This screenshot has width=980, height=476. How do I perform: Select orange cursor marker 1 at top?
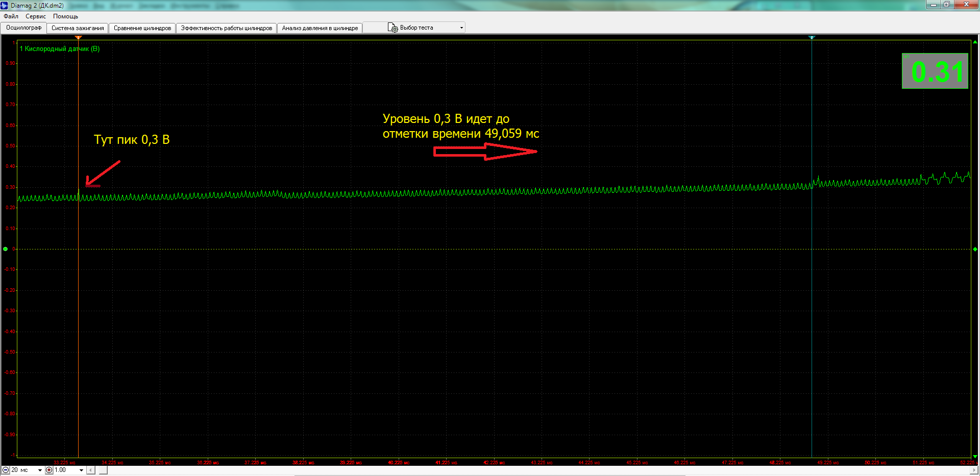(x=78, y=37)
